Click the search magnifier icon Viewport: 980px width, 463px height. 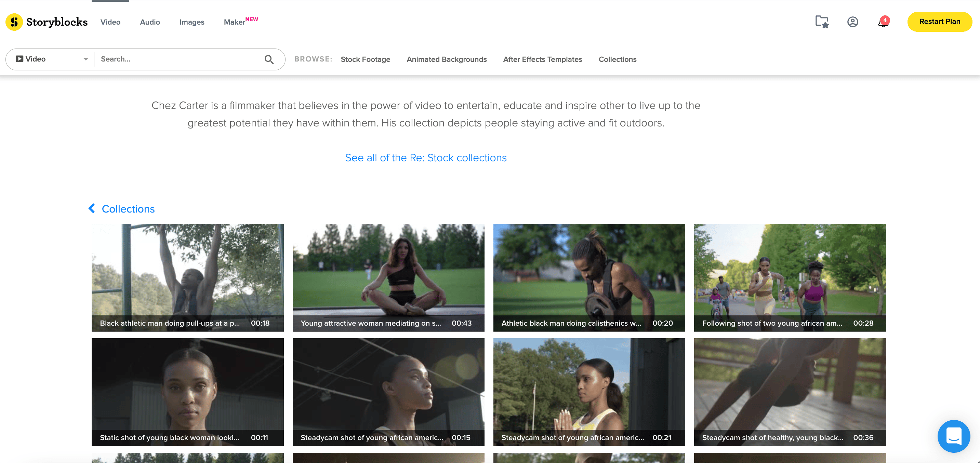(x=269, y=59)
